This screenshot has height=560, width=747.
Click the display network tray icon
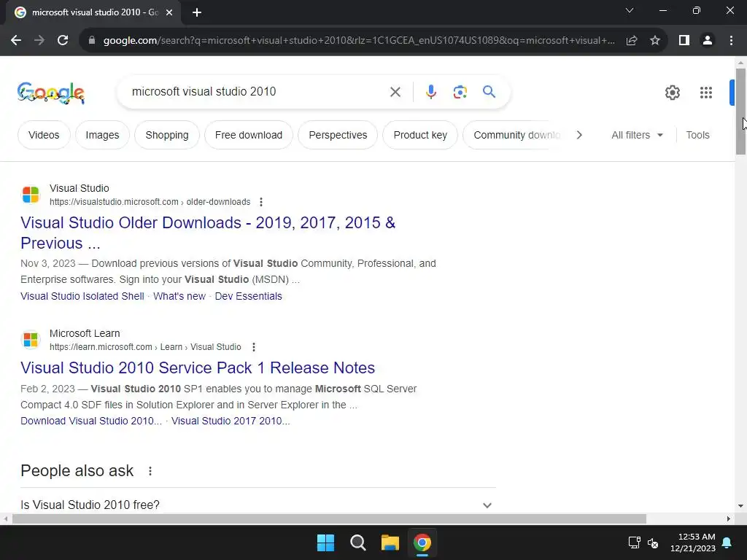coord(634,542)
